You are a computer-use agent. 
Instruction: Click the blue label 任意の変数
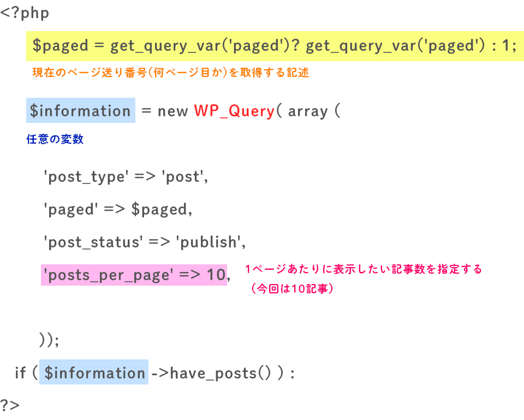(55, 139)
